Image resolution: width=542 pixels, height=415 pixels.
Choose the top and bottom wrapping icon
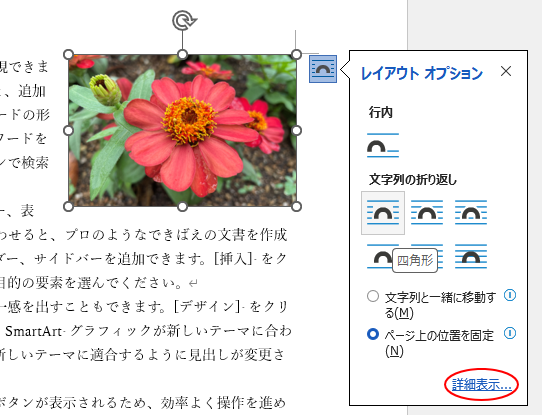[380, 256]
